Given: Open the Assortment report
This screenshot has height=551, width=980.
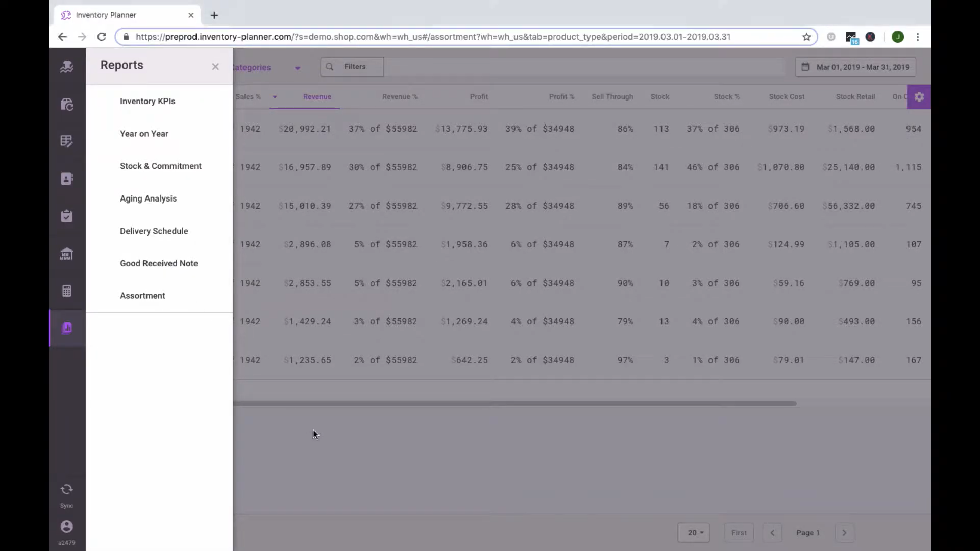Looking at the screenshot, I should (x=142, y=296).
